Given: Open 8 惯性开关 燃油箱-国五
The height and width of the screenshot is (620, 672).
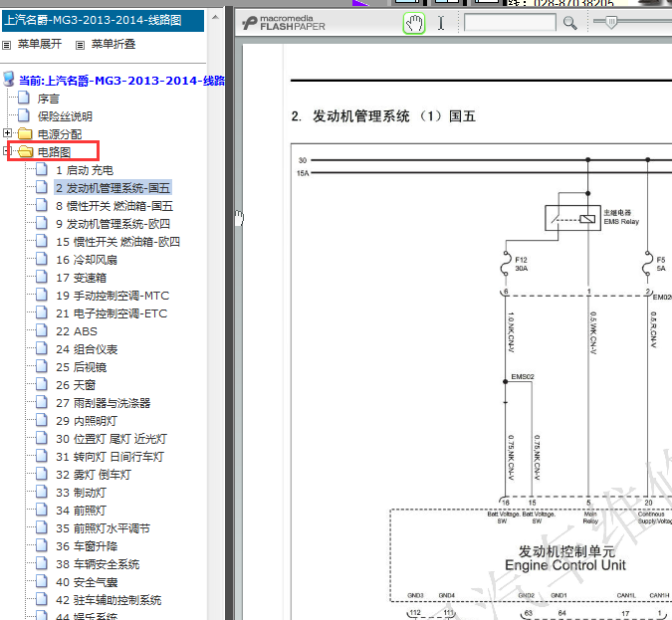Looking at the screenshot, I should pos(114,206).
